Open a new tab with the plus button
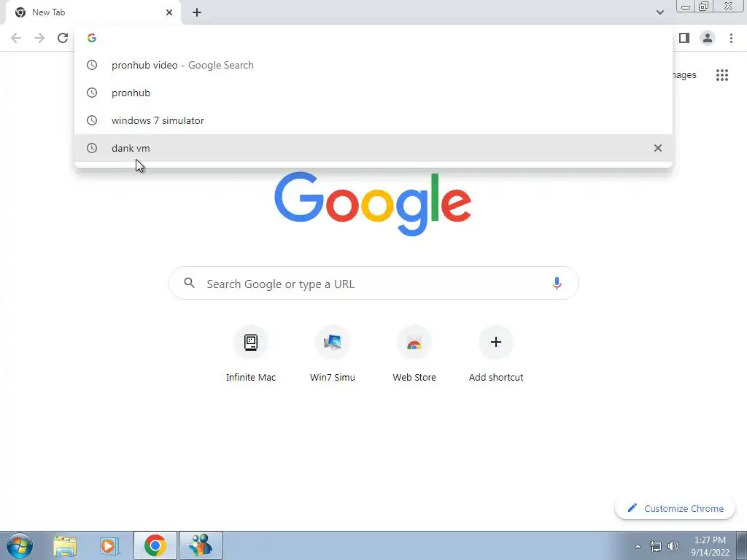This screenshot has height=560, width=747. pos(197,12)
